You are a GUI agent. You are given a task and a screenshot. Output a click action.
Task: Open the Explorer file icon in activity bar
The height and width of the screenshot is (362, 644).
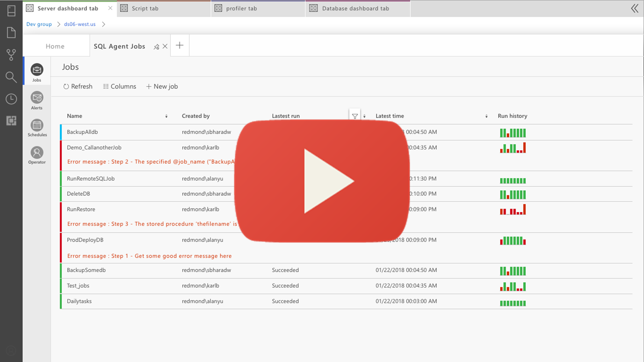[11, 33]
